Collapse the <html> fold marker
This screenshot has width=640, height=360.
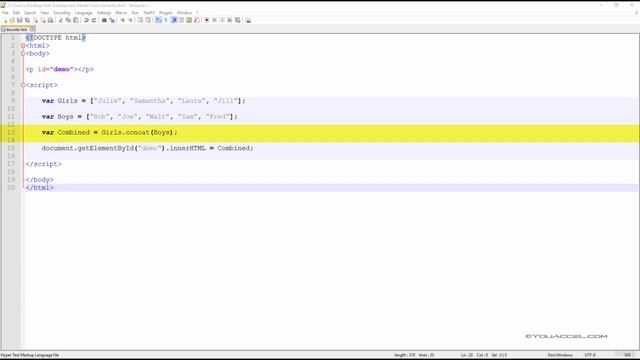23,45
